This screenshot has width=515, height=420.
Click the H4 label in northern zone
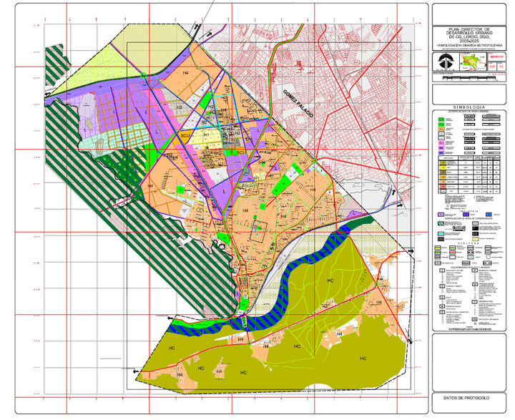click(189, 74)
